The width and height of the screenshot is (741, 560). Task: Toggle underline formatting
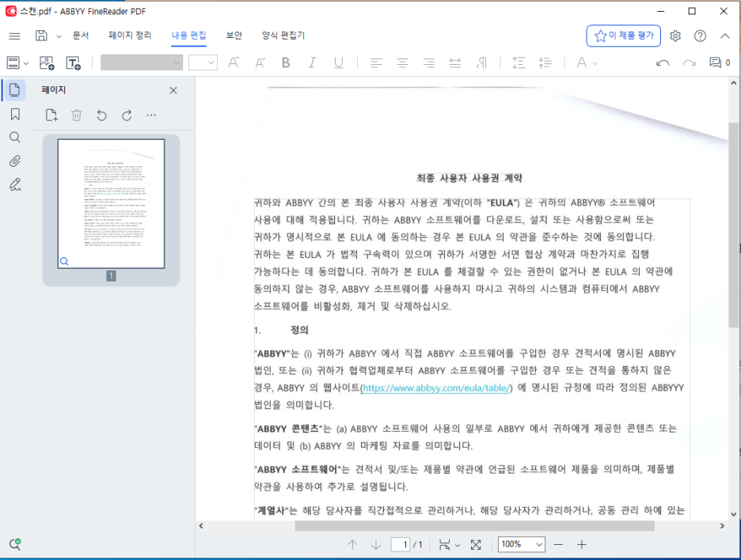coord(338,62)
